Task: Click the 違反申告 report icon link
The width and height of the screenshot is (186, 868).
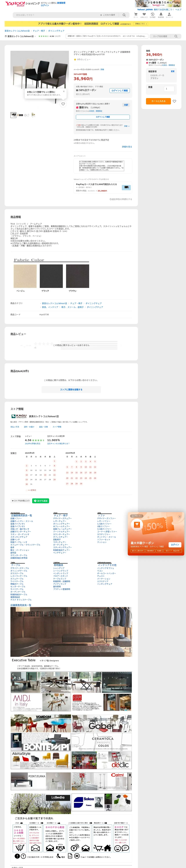Action: (x=121, y=199)
